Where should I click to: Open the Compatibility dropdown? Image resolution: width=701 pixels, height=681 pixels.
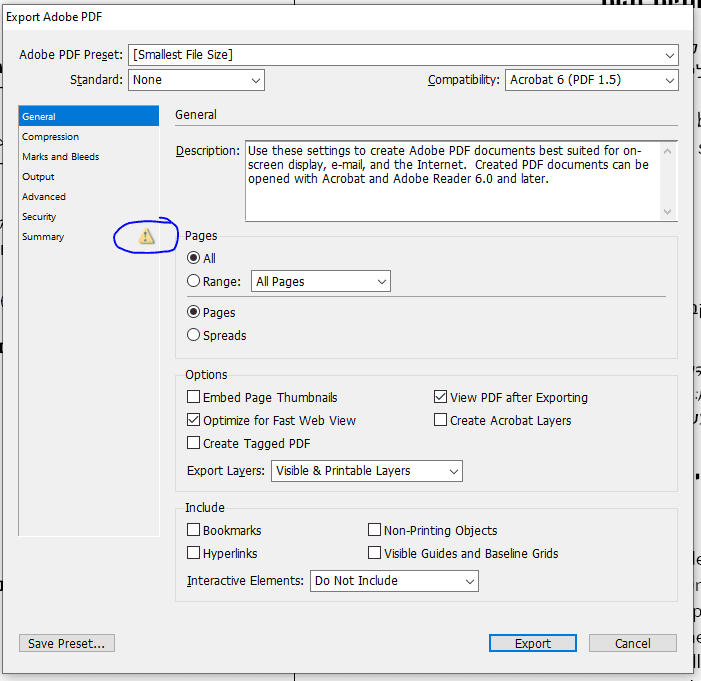pyautogui.click(x=591, y=80)
